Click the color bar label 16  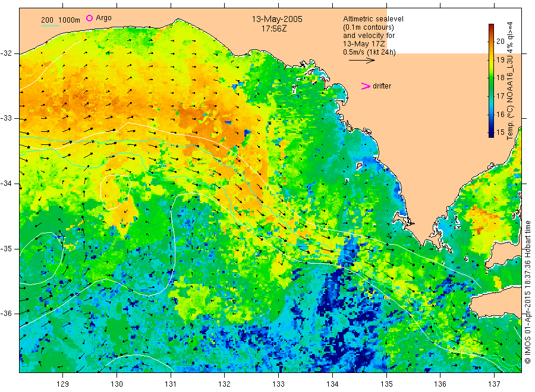click(500, 114)
